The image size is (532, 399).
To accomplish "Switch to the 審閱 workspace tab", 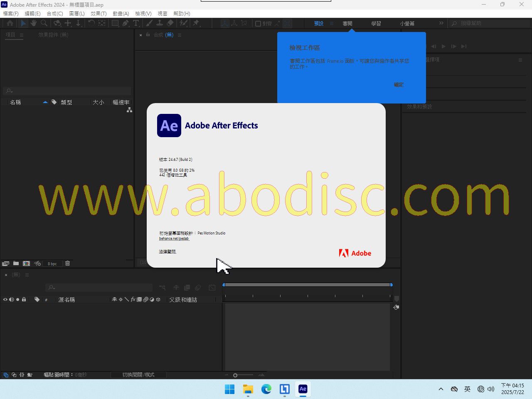I will click(347, 24).
